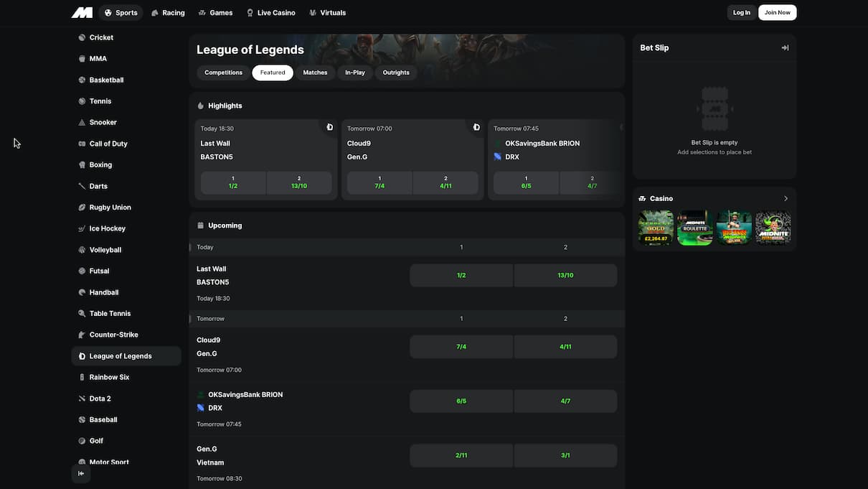Toggle Gen.G 4/11 odds selection in Upcoming

coord(565,347)
